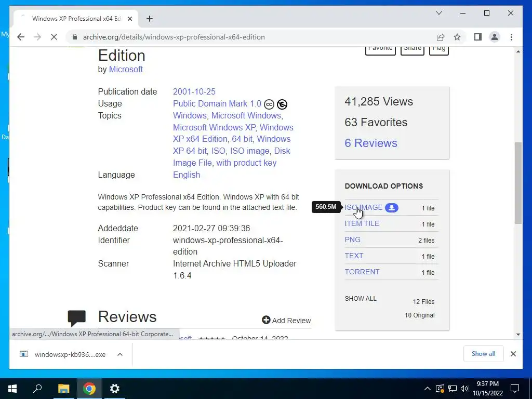Screen dimensions: 532x399
Task: Click the network tray icon
Action: coord(453,389)
